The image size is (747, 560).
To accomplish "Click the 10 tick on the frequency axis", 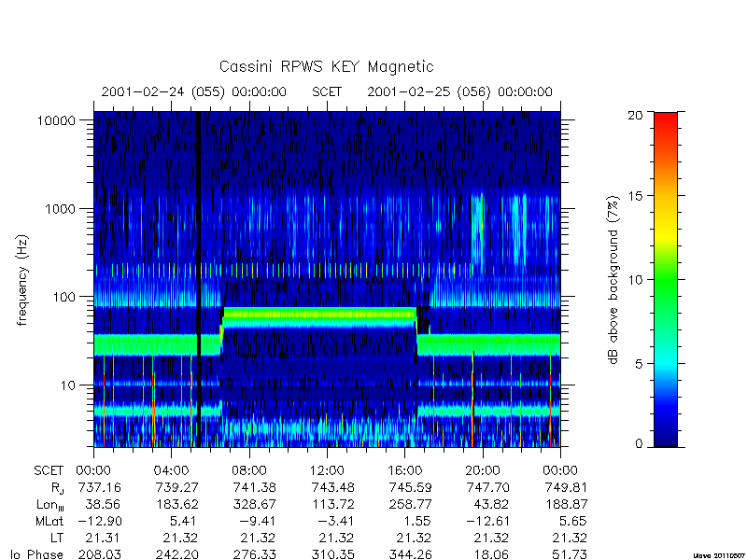I will 68,385.
